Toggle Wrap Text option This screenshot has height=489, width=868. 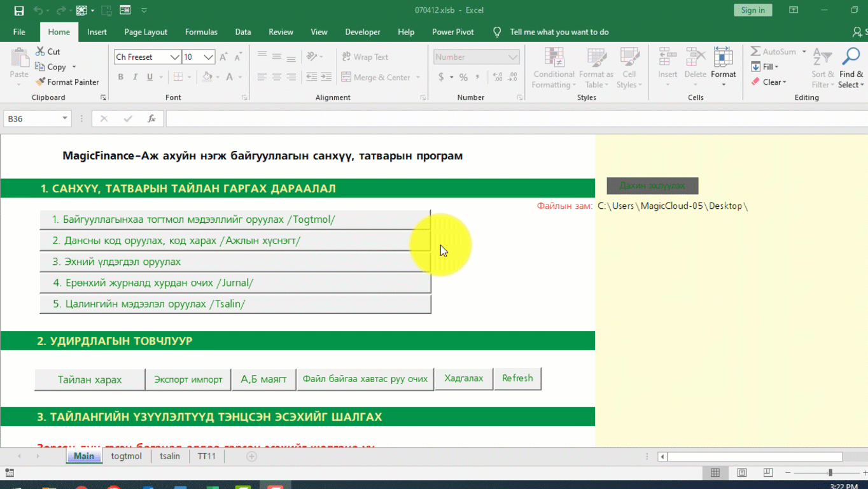(x=365, y=57)
